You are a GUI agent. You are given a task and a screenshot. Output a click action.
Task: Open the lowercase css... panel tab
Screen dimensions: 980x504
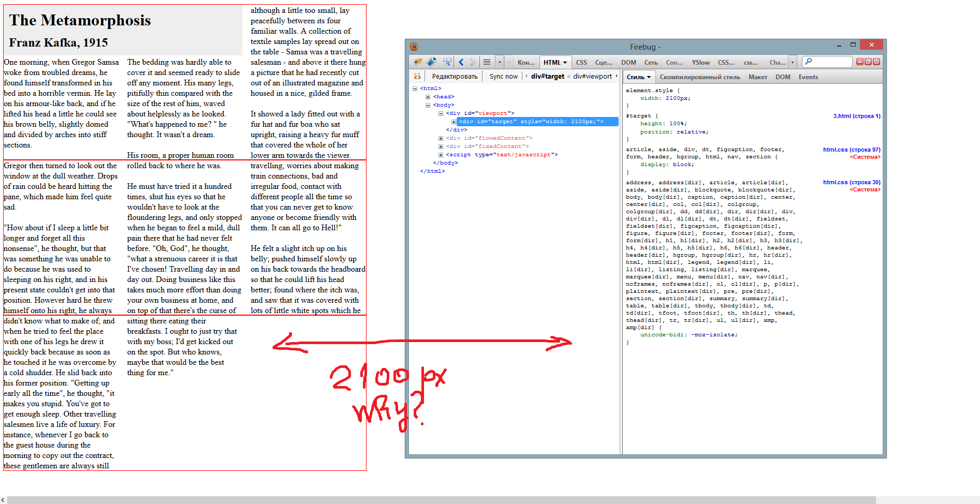[x=751, y=62]
